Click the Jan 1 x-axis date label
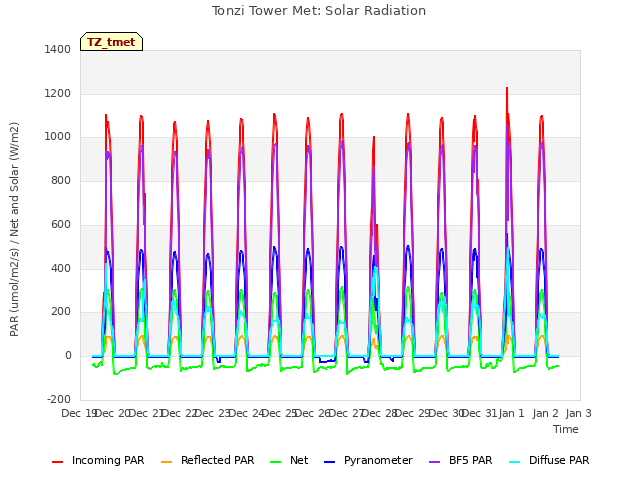The image size is (640, 480). (x=511, y=413)
